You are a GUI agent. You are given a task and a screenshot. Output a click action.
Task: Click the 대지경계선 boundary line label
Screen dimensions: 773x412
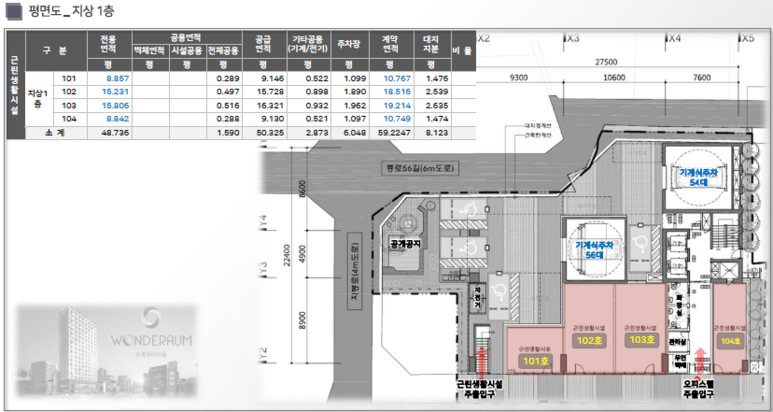pos(538,126)
